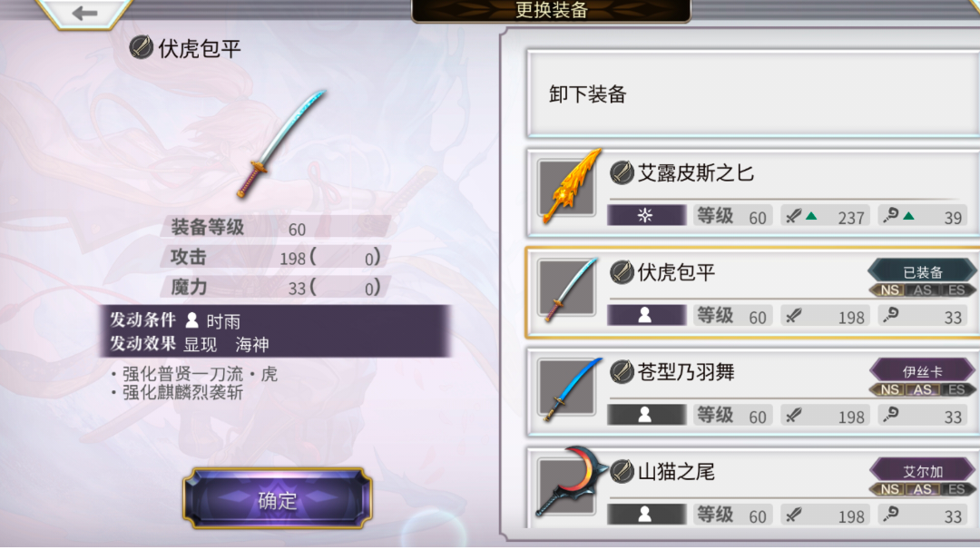Tap the back arrow button
This screenshot has width=980, height=550.
pos(83,13)
